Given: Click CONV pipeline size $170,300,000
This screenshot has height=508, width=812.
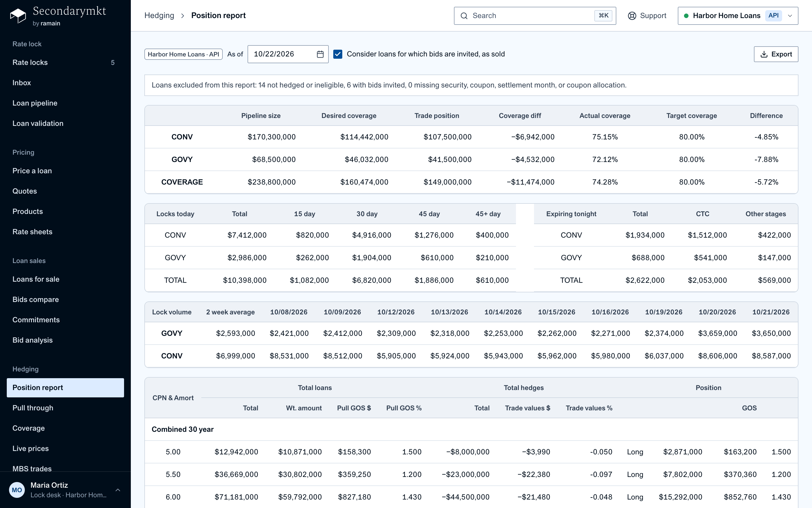Looking at the screenshot, I should click(x=272, y=137).
